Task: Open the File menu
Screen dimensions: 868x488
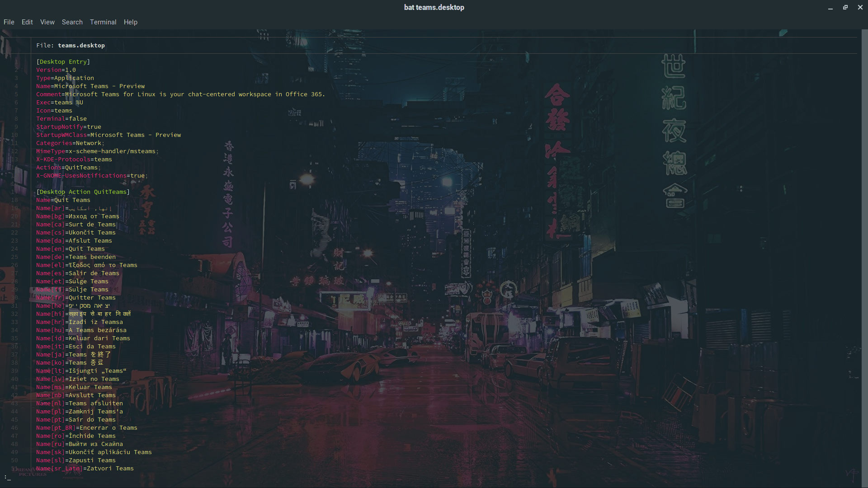Action: click(9, 22)
